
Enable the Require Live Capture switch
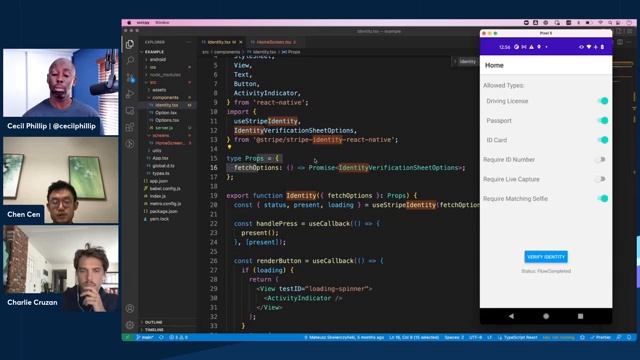point(600,179)
